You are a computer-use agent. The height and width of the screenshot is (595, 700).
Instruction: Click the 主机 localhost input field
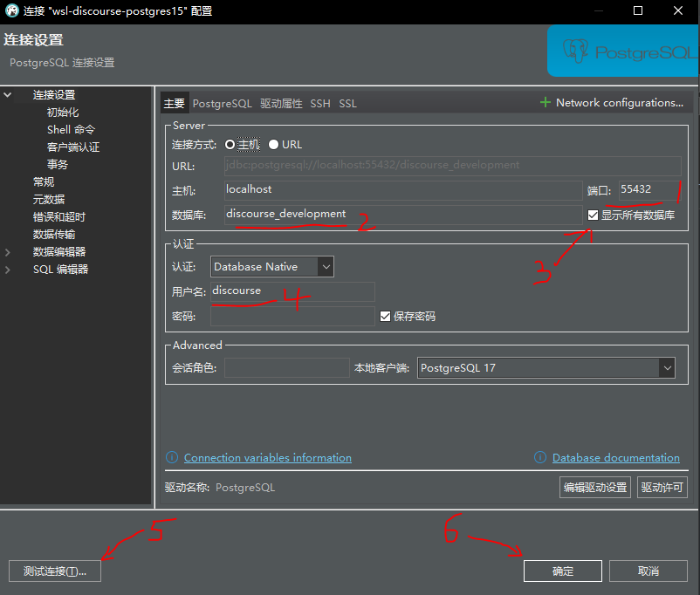[403, 190]
